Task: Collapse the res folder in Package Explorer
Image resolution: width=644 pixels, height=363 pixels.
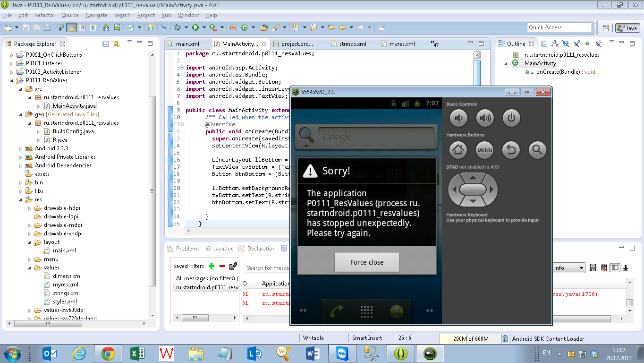Action: click(20, 199)
